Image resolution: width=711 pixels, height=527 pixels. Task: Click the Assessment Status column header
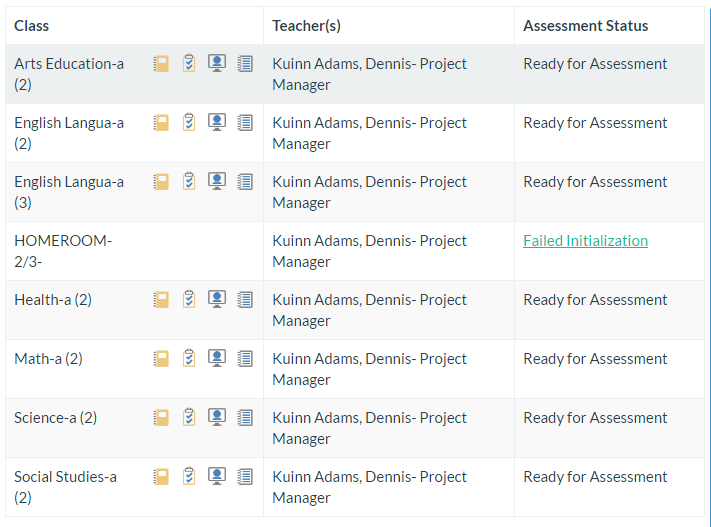(585, 26)
